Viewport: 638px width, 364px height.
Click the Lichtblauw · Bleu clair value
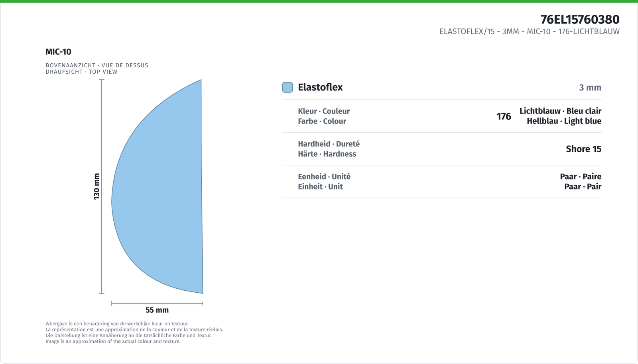click(x=560, y=111)
